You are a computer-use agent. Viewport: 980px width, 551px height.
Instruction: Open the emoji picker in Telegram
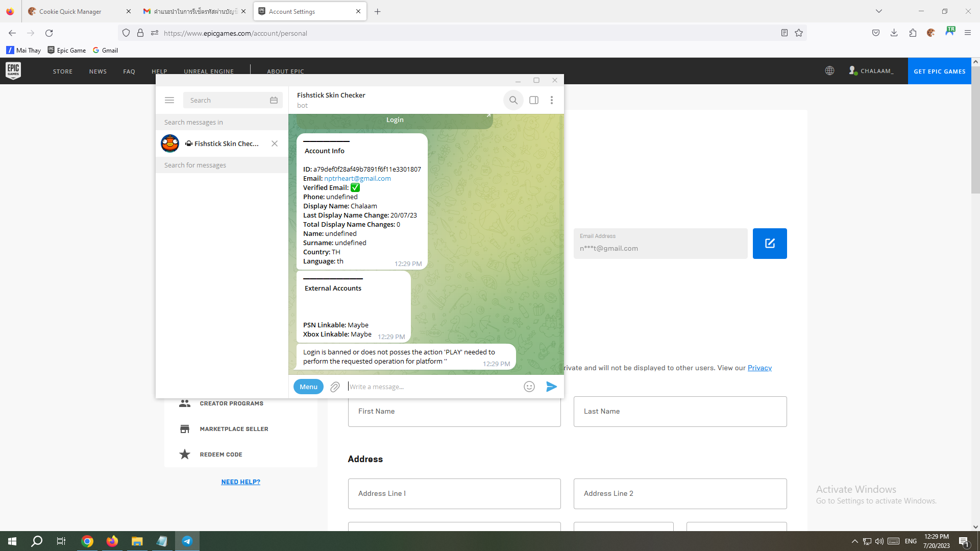(529, 387)
